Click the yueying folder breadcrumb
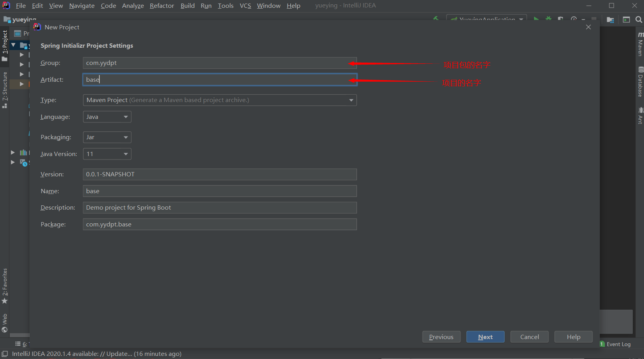 (x=20, y=19)
